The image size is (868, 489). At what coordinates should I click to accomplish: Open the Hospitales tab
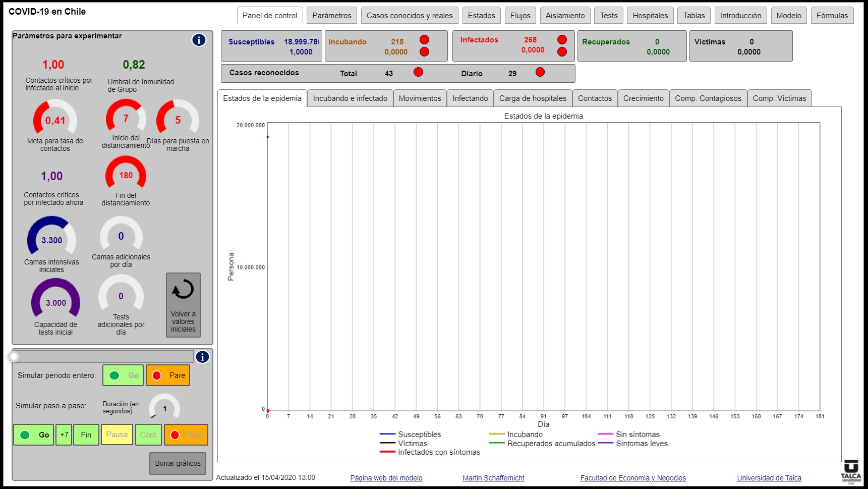pyautogui.click(x=650, y=16)
